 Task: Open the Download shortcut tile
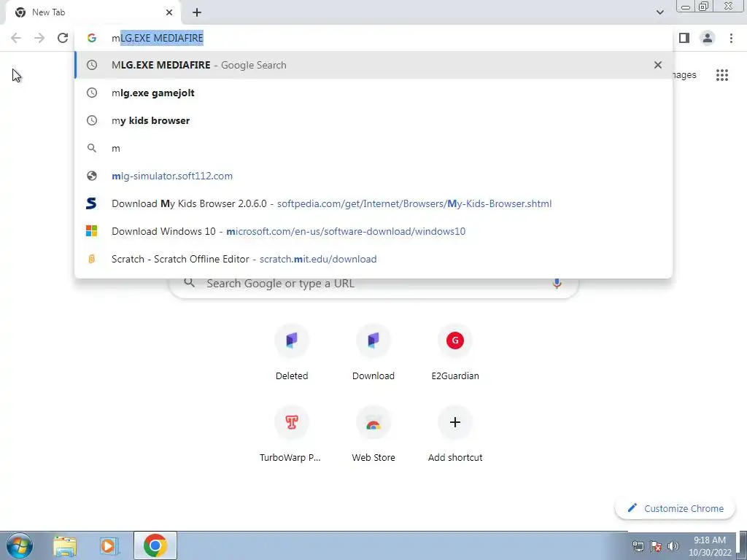(373, 353)
